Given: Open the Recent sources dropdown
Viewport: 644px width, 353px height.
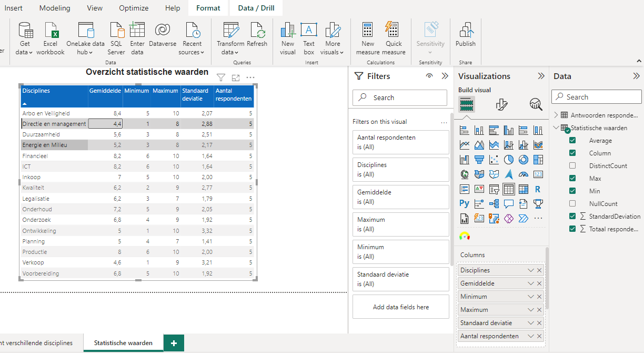Looking at the screenshot, I should pos(192,38).
